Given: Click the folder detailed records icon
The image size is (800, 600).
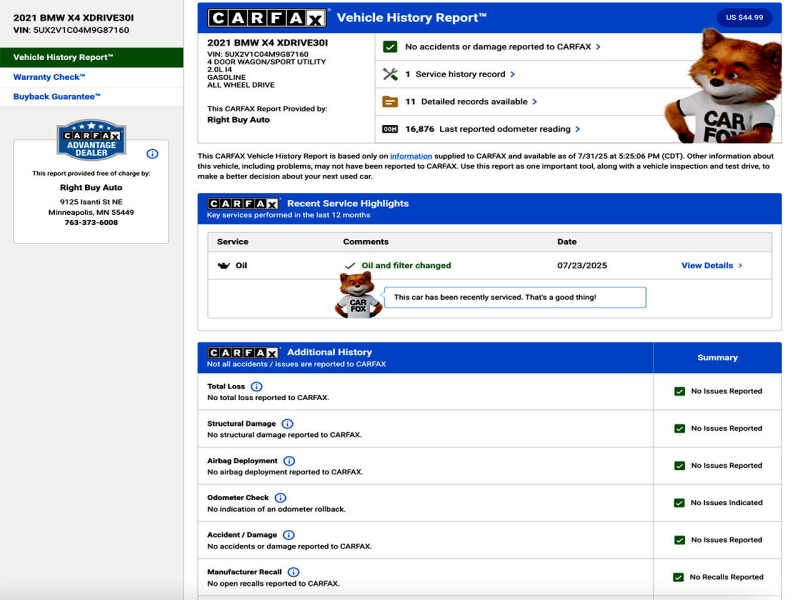Looking at the screenshot, I should [390, 102].
